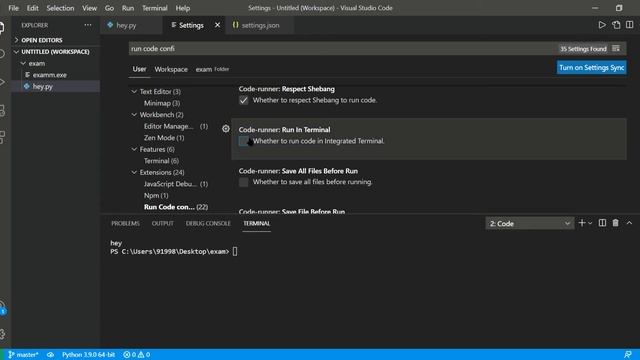Open the Terminal menu
Image resolution: width=640 pixels, height=360 pixels.
coord(155,8)
